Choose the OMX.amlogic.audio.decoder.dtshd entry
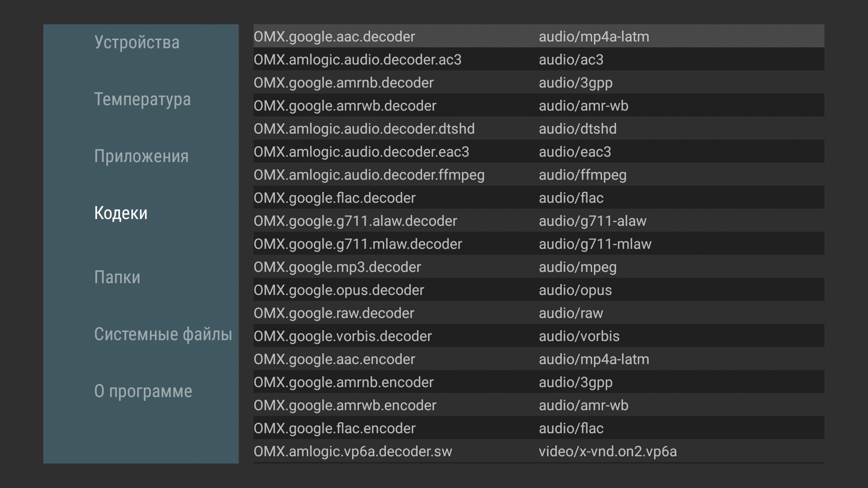 click(538, 129)
